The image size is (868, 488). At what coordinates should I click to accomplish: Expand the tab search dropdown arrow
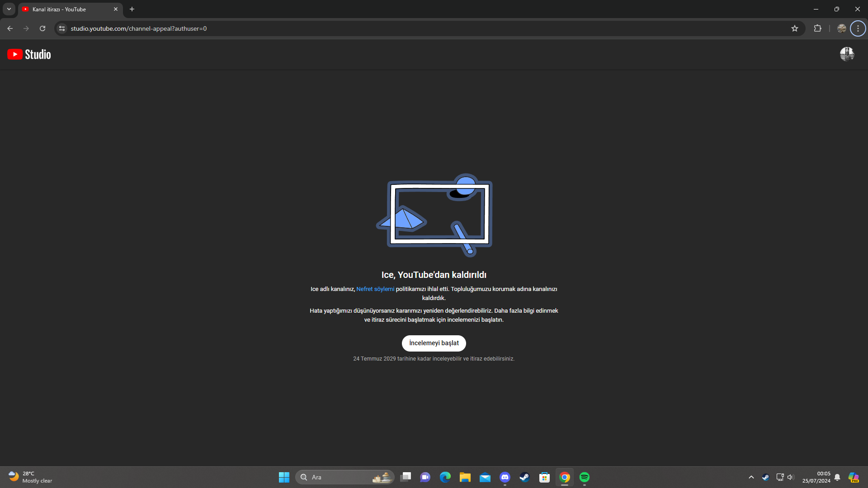coord(9,9)
